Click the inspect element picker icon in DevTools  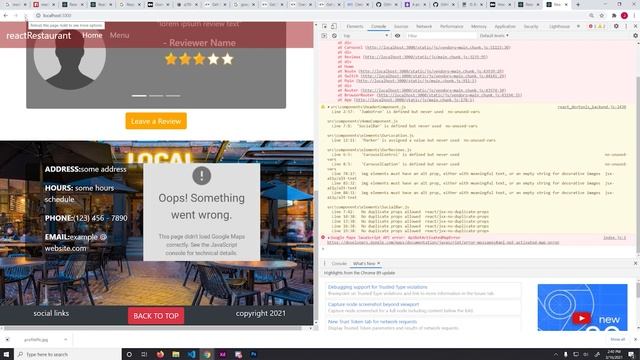tap(324, 27)
